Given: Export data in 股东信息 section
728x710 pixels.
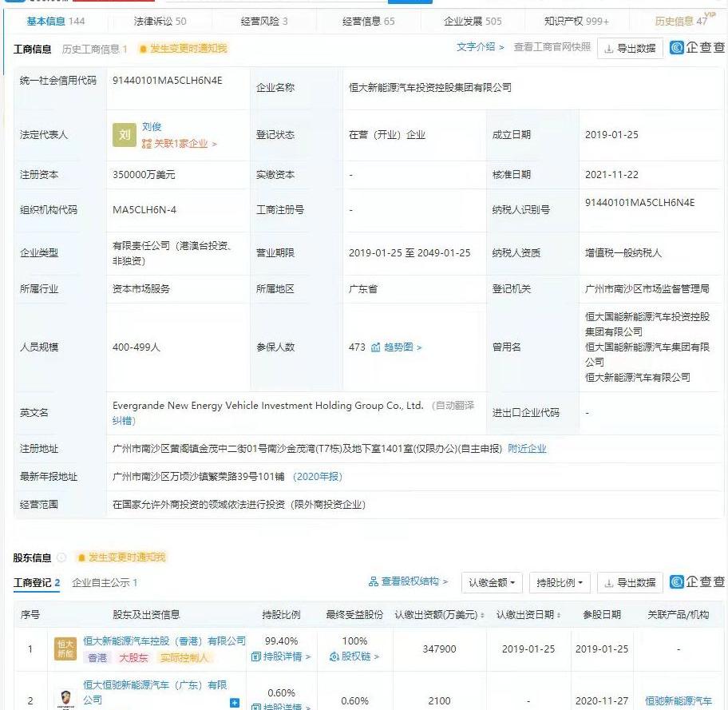Looking at the screenshot, I should [630, 583].
